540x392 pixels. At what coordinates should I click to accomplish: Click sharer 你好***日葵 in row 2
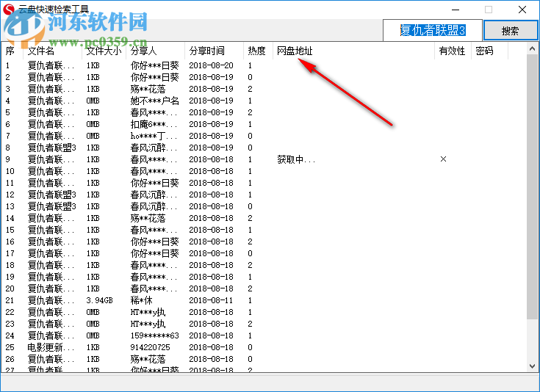tap(154, 77)
